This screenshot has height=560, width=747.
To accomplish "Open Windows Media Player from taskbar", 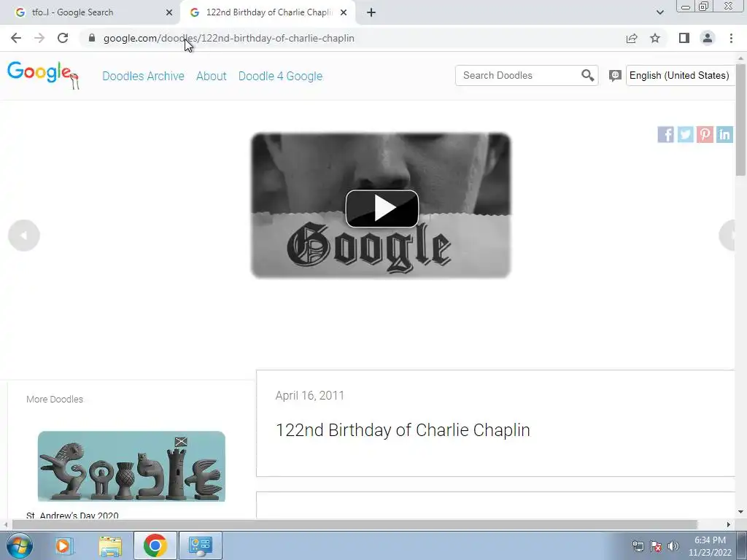I will [63, 545].
